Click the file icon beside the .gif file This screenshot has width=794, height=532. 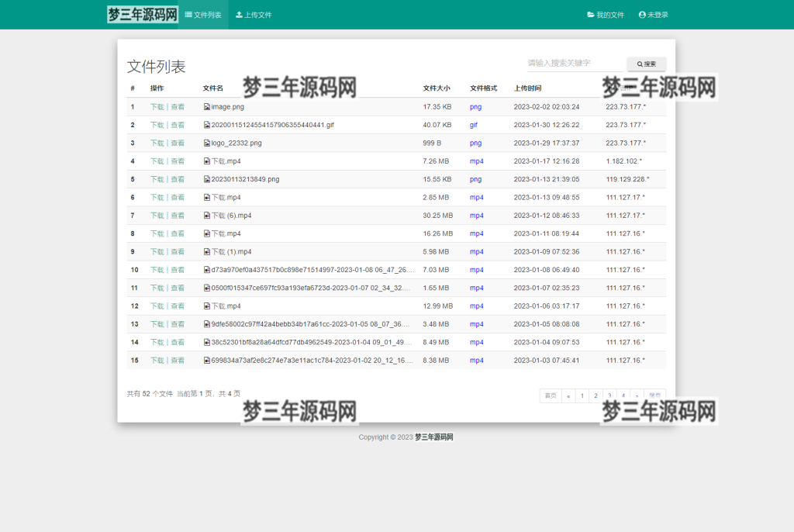pyautogui.click(x=206, y=125)
